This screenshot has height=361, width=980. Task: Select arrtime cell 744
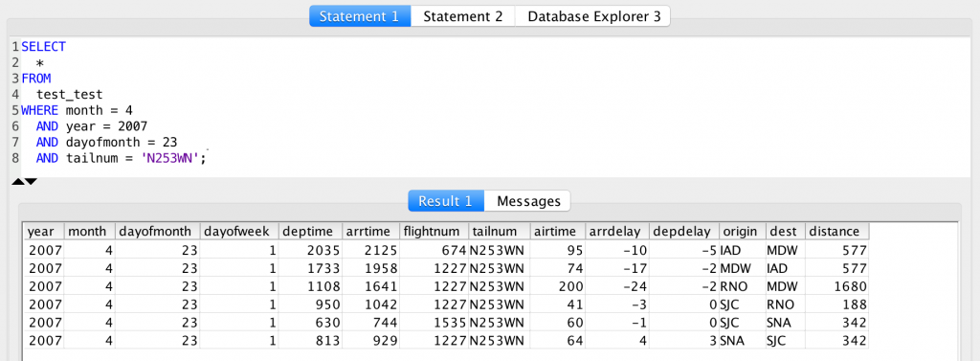pos(371,323)
